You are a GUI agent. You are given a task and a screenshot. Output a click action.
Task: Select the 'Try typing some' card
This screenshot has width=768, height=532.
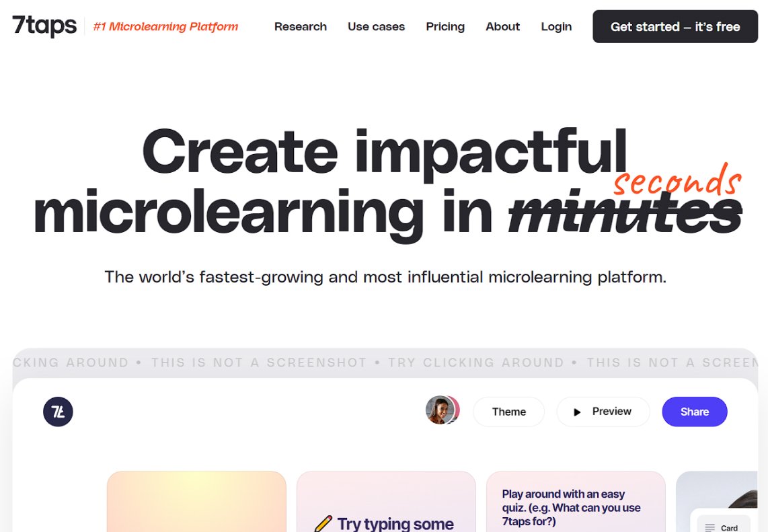pos(386,502)
